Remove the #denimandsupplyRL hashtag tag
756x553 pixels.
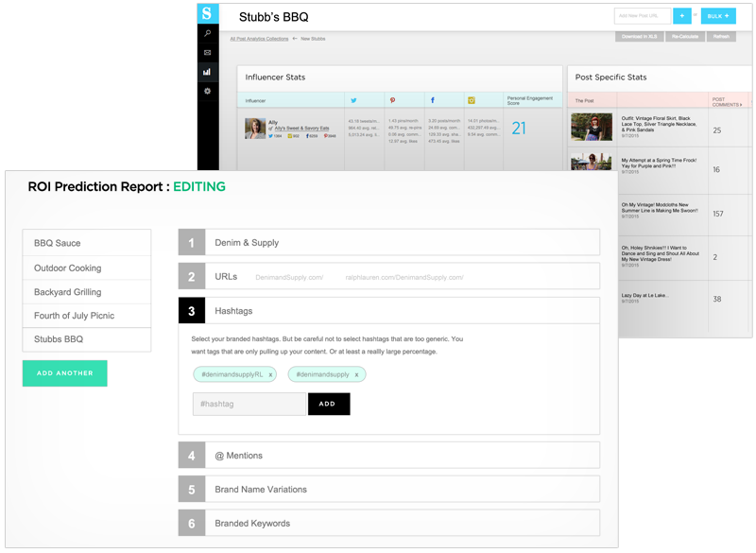[270, 374]
